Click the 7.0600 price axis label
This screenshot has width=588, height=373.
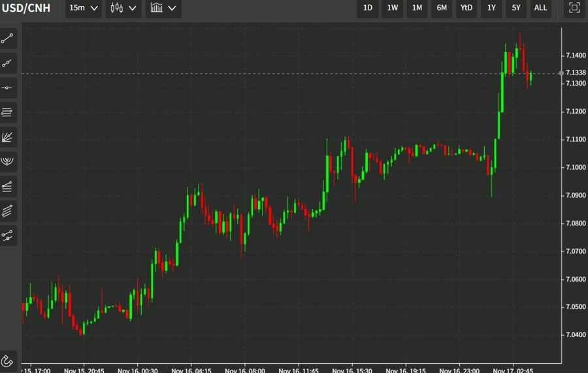[576, 280]
